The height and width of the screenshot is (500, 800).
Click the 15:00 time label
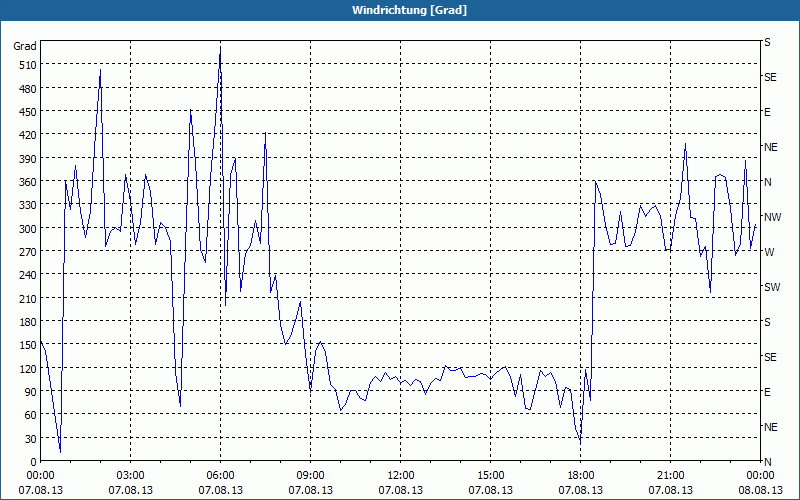coord(491,476)
